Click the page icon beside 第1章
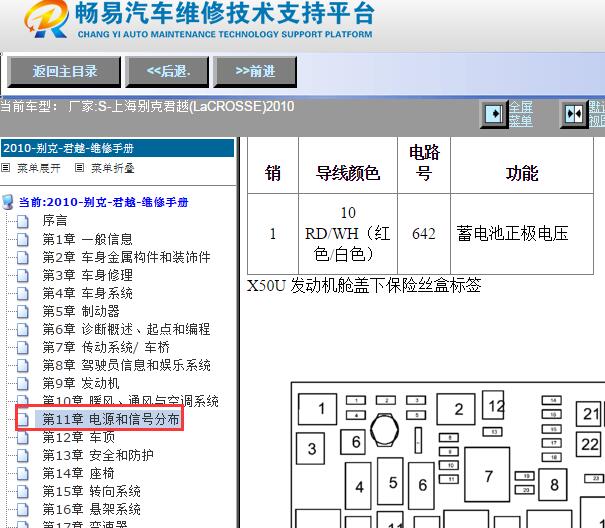This screenshot has height=528, width=605. 23,239
